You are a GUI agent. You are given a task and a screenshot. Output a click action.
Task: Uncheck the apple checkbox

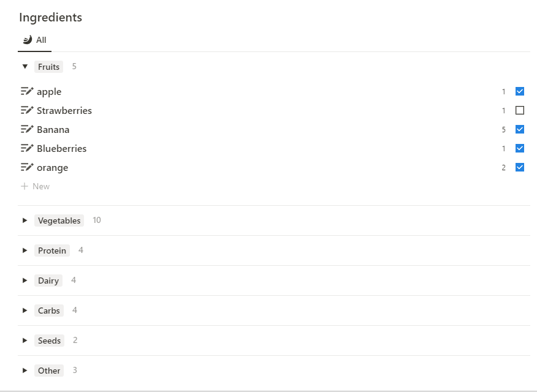[520, 92]
